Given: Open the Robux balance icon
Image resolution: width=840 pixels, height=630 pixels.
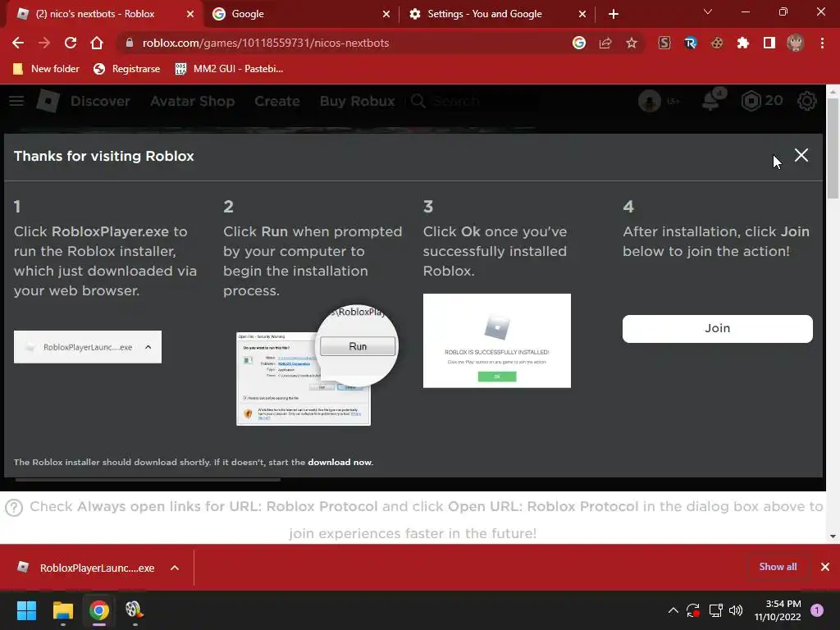Looking at the screenshot, I should [x=751, y=101].
